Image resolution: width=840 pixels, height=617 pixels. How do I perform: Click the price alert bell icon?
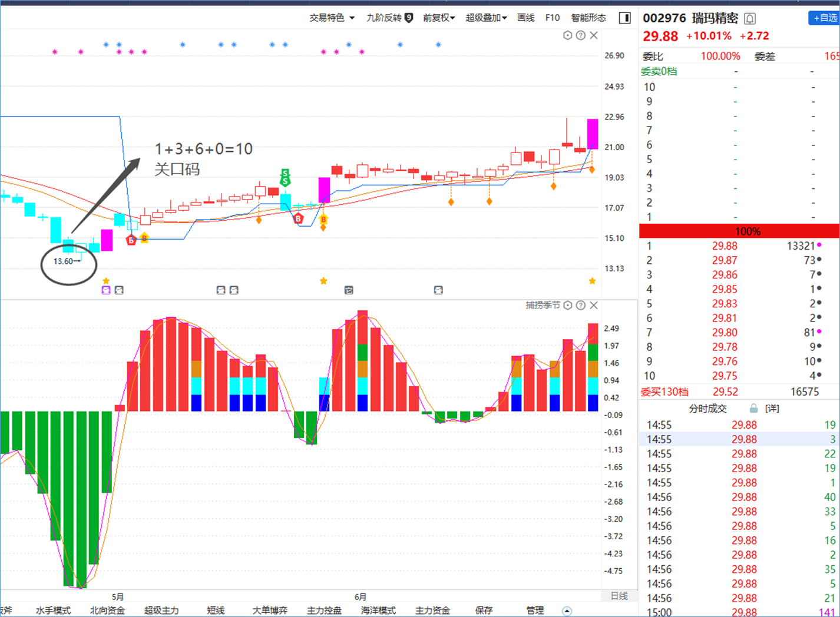click(750, 19)
